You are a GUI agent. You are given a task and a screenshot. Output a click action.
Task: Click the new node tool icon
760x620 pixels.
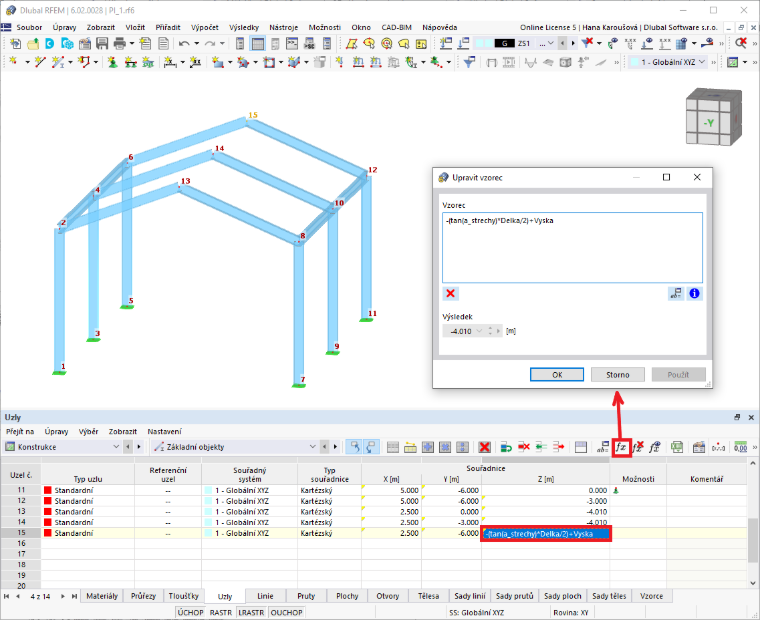[x=14, y=62]
